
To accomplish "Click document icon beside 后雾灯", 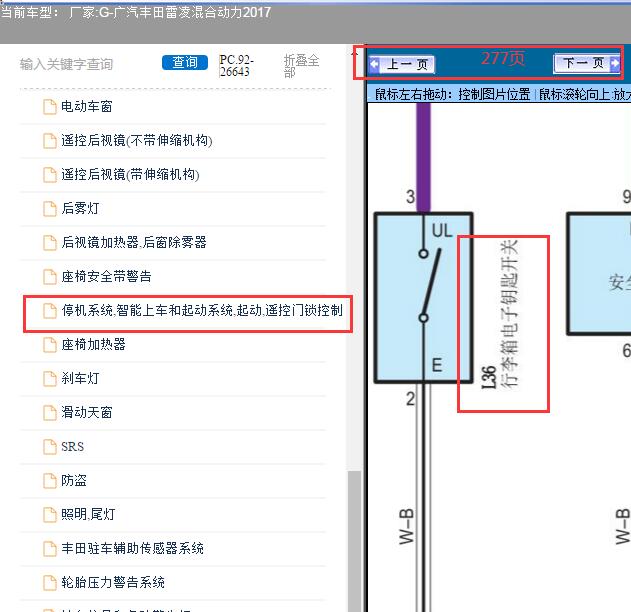I will tap(49, 209).
